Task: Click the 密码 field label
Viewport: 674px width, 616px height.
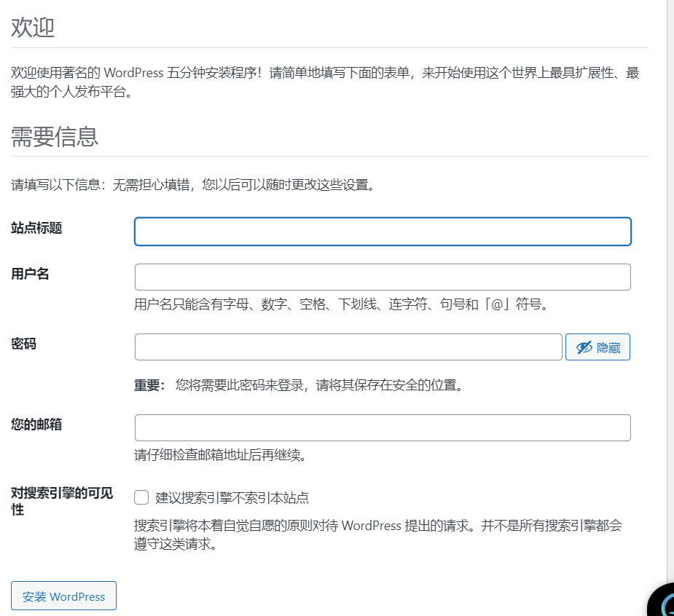Action: pos(24,344)
